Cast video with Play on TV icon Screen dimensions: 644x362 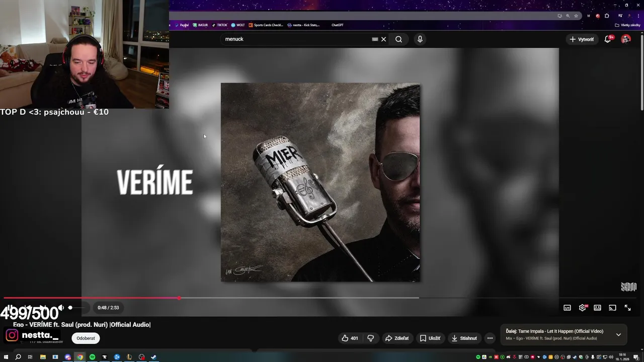pyautogui.click(x=612, y=308)
